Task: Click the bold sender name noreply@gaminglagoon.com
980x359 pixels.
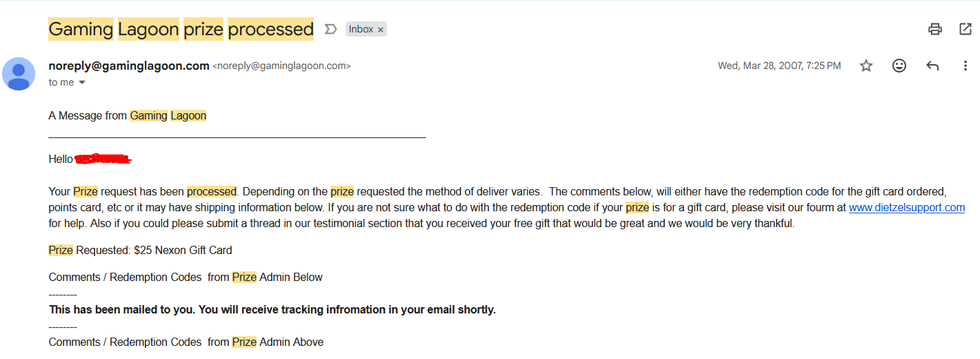Action: point(129,66)
